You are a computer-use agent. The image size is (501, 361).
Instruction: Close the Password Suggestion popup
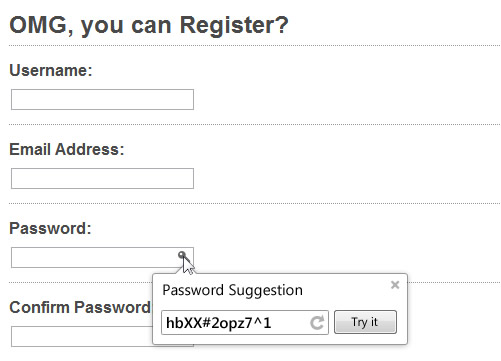pos(395,285)
